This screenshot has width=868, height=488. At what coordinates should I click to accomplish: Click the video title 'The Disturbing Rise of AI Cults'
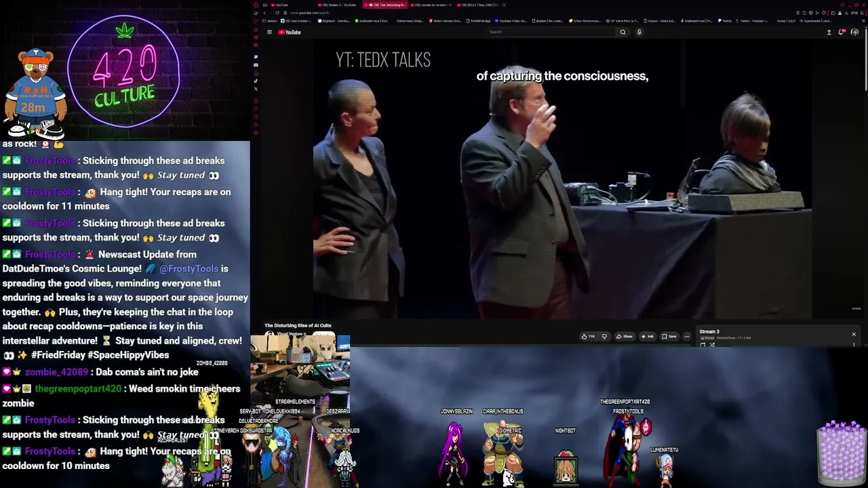(x=298, y=326)
